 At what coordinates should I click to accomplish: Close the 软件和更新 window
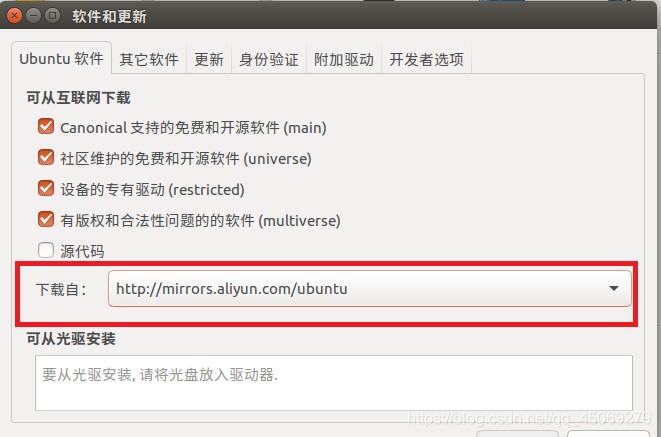[x=14, y=16]
